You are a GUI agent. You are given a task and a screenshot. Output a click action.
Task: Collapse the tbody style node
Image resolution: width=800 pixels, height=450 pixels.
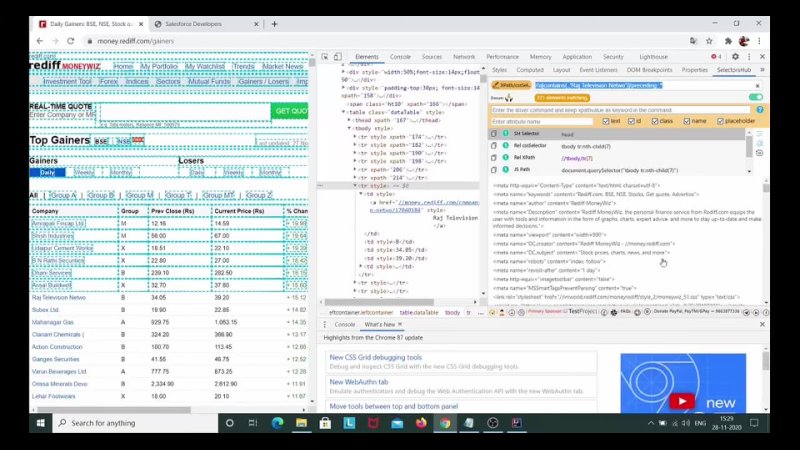click(x=349, y=129)
